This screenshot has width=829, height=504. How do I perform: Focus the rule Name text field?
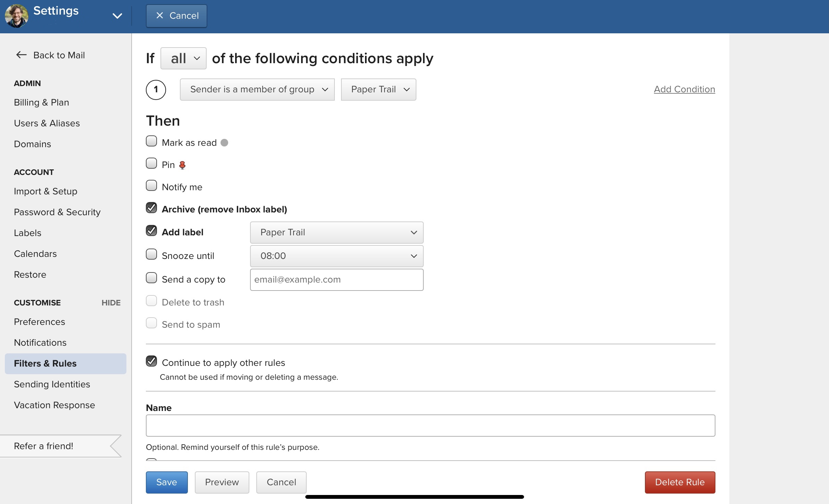430,426
